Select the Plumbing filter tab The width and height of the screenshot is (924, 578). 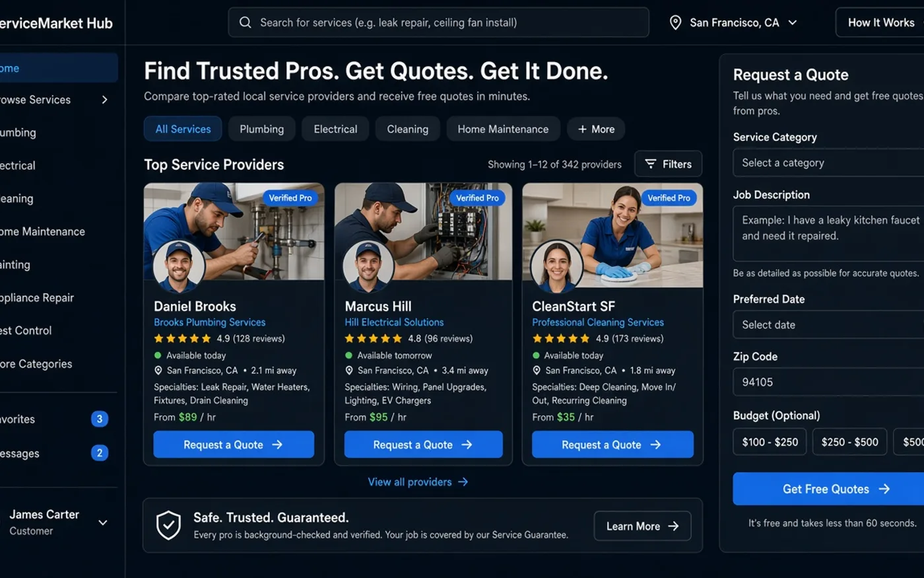(262, 129)
